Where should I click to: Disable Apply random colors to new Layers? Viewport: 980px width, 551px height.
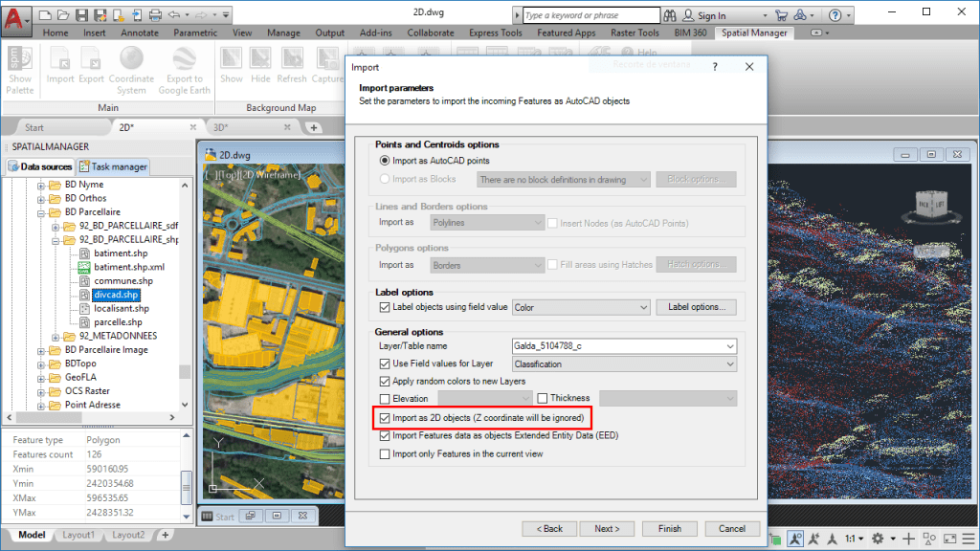tap(385, 381)
